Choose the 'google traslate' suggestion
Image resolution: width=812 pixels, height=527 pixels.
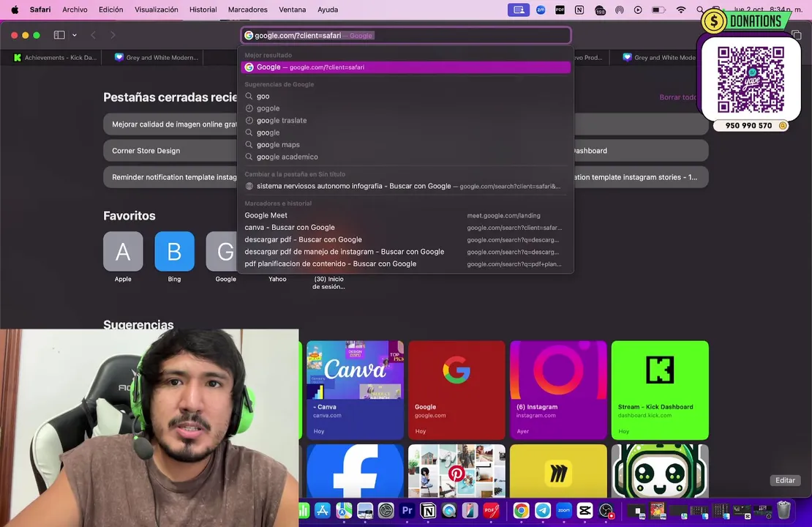pos(406,120)
